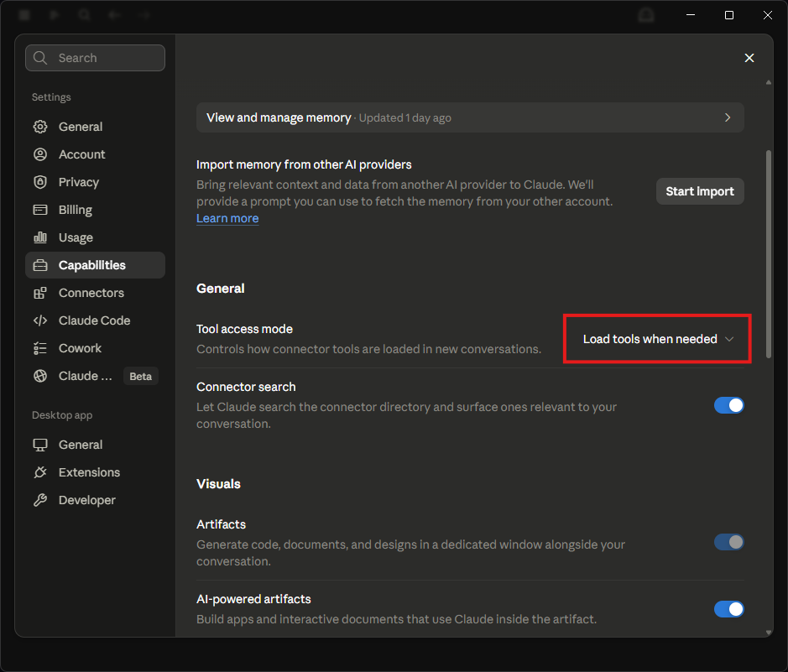Click the magnifier icon in search box
This screenshot has height=672, width=788.
[40, 58]
